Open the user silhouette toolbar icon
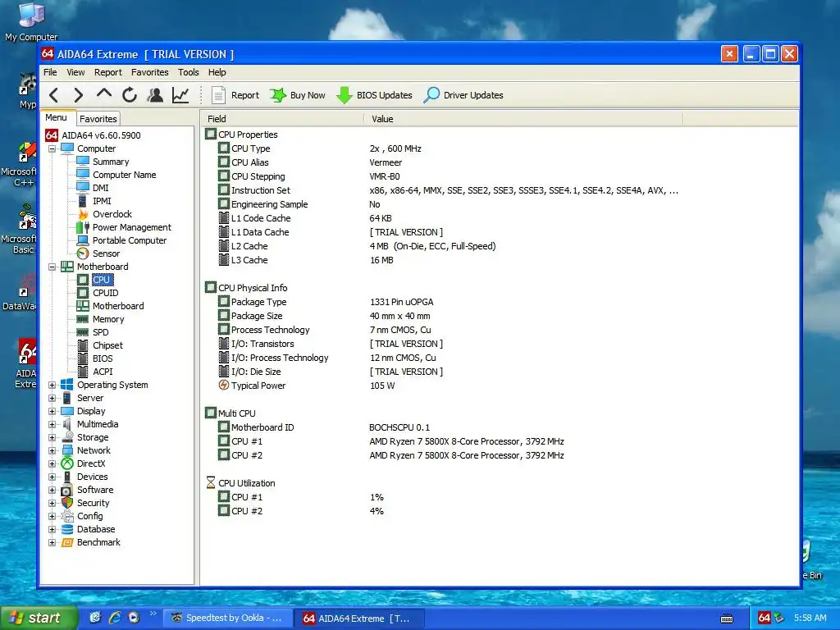This screenshot has width=840, height=630. pyautogui.click(x=155, y=95)
